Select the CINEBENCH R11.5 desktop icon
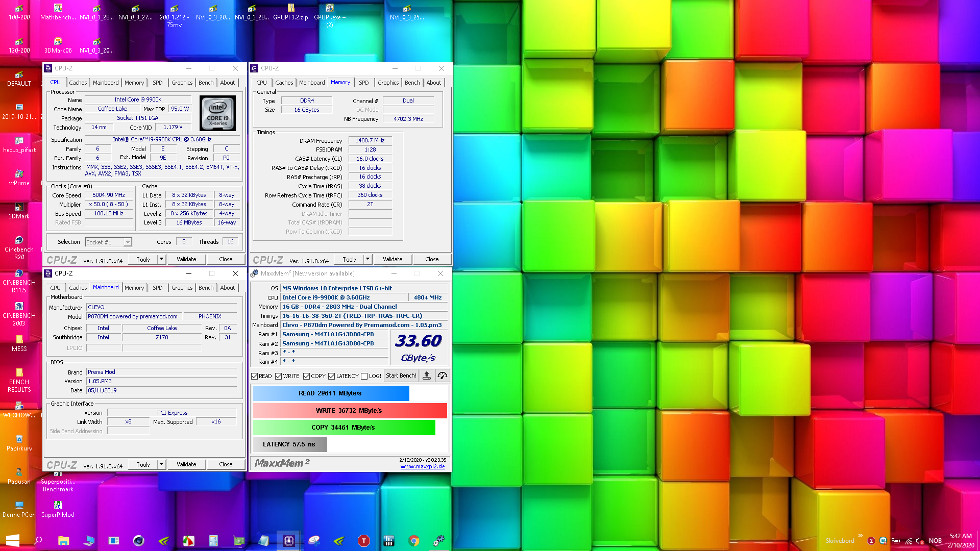Screen dimensions: 980x551 [x=19, y=281]
